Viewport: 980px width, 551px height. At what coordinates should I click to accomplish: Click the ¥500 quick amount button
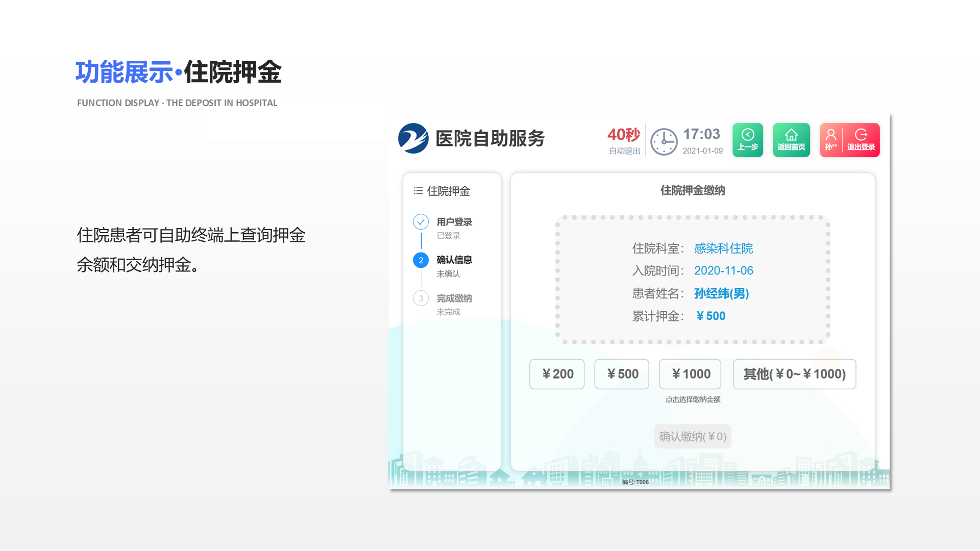point(622,374)
